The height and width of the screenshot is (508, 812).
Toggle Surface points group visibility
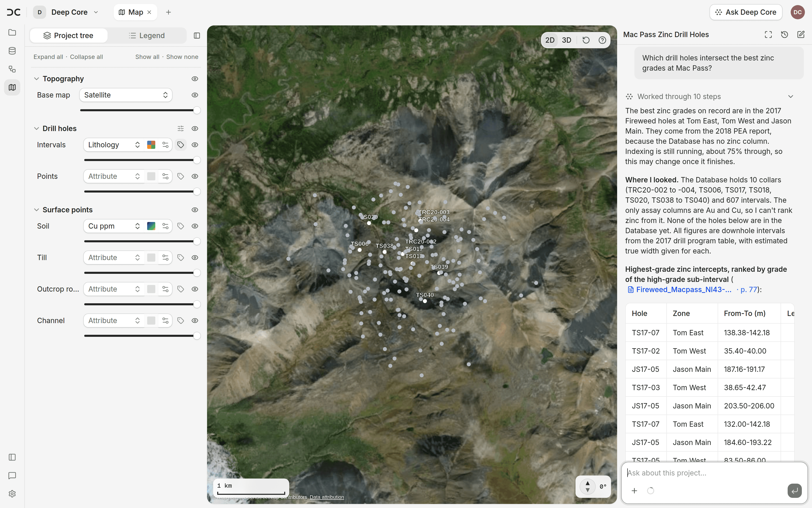tap(195, 210)
